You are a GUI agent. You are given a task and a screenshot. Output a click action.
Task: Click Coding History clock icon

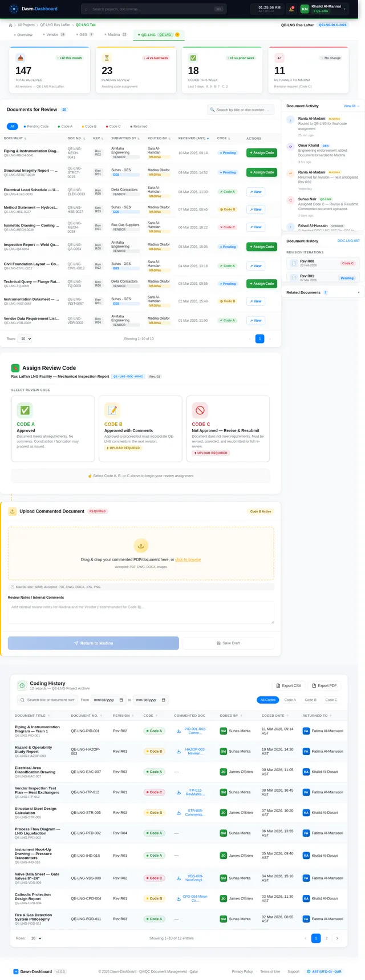pos(22,685)
